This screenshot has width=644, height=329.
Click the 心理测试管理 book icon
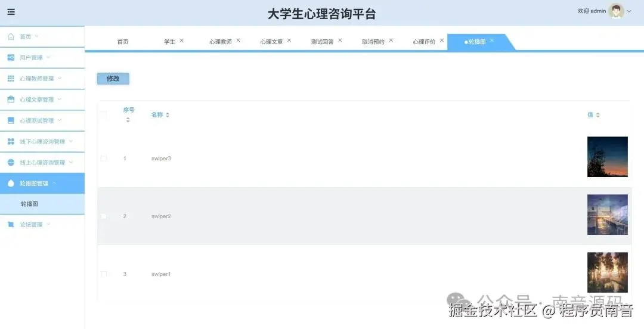[x=11, y=120]
